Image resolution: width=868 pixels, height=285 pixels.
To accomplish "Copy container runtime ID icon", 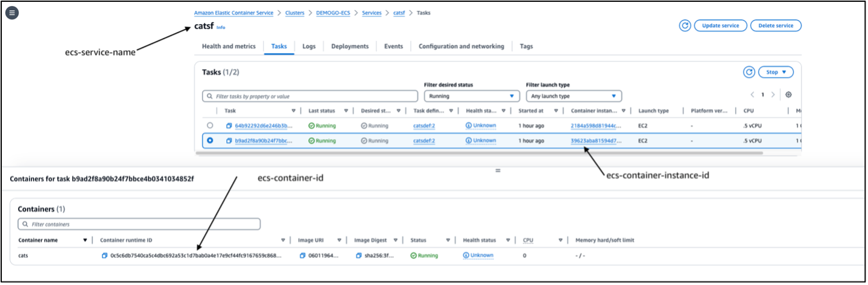I will (x=105, y=255).
